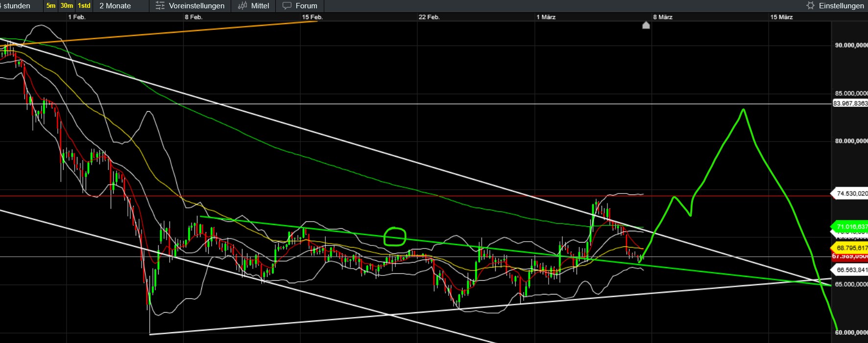Select the hand-drawn green circle annotation

(x=395, y=237)
